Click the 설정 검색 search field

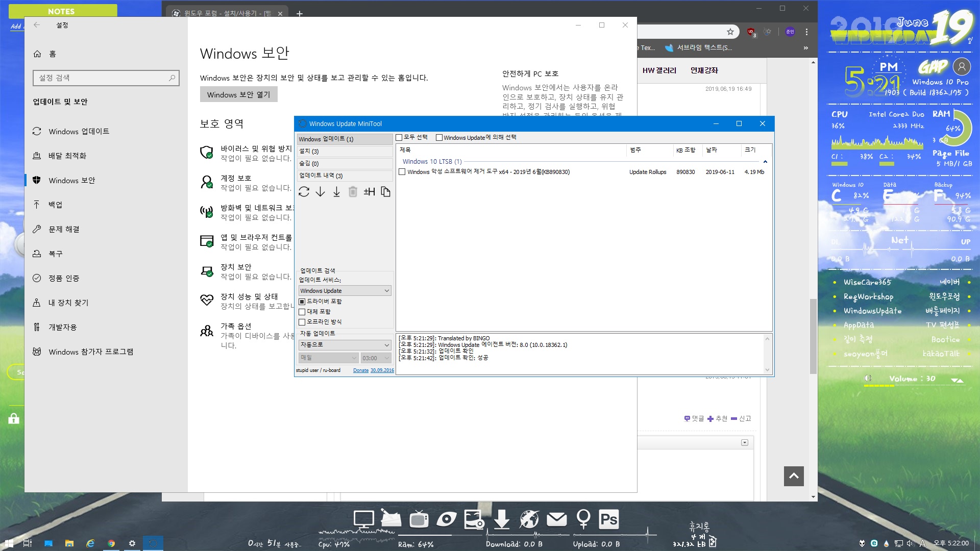click(106, 78)
